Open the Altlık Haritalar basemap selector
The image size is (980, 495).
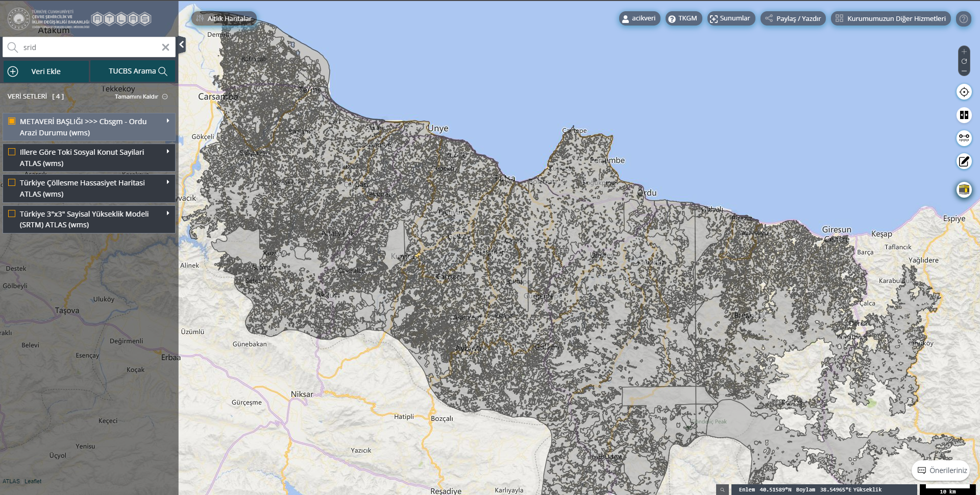pyautogui.click(x=224, y=18)
